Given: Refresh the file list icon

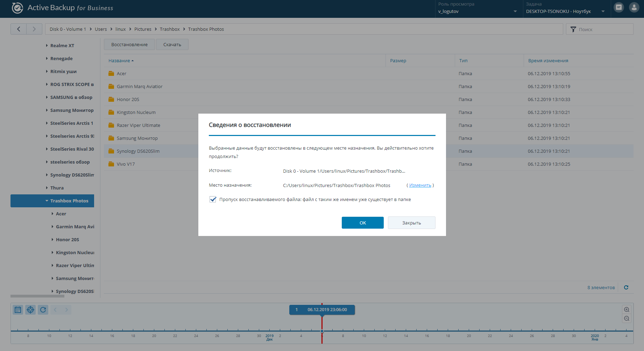Looking at the screenshot, I should click(x=626, y=287).
